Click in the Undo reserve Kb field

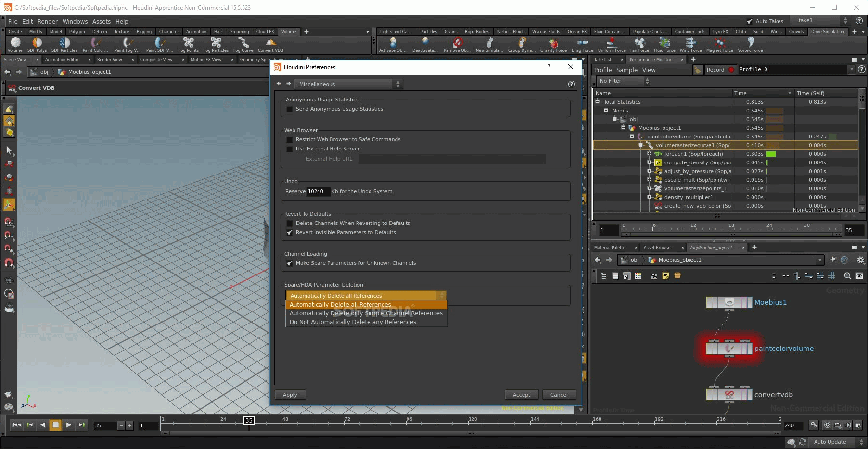click(318, 191)
